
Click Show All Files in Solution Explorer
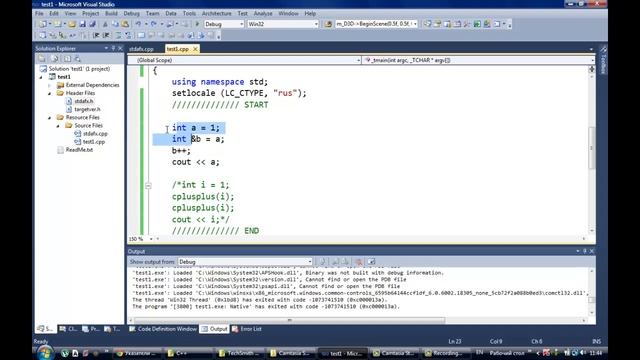[x=54, y=59]
